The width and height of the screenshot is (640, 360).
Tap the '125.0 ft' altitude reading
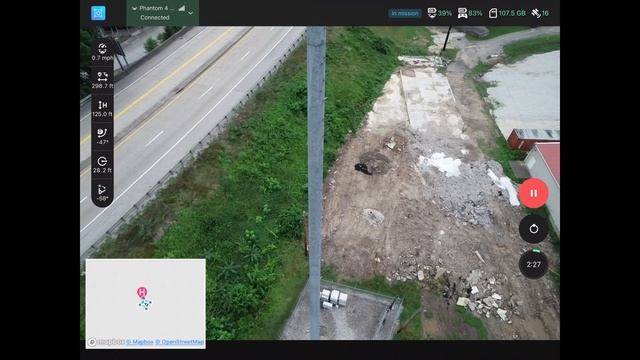tap(102, 114)
